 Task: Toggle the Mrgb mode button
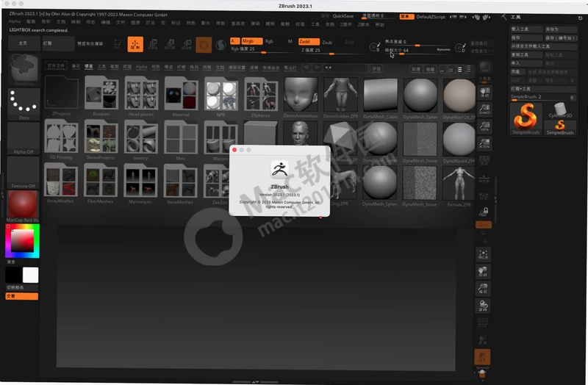tap(251, 41)
